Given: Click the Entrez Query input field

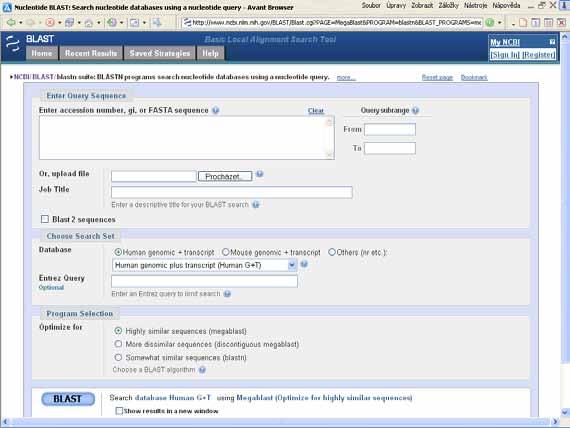Looking at the screenshot, I should [x=205, y=281].
